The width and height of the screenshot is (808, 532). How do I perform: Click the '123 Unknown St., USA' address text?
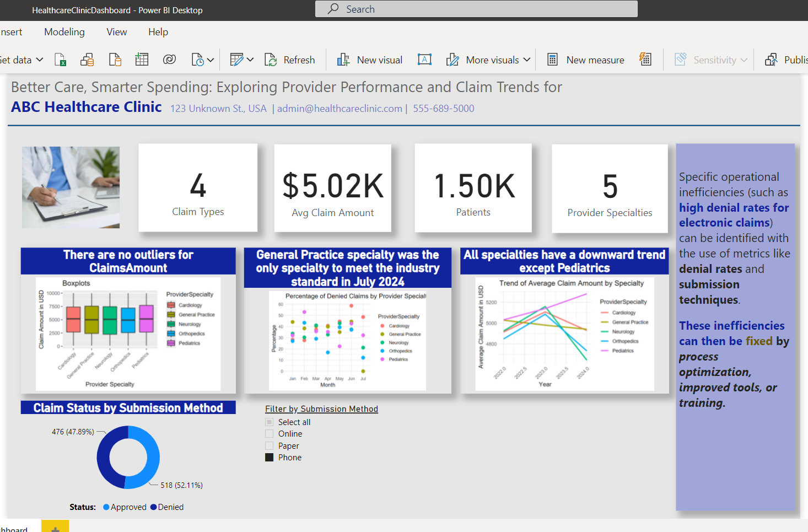[218, 109]
